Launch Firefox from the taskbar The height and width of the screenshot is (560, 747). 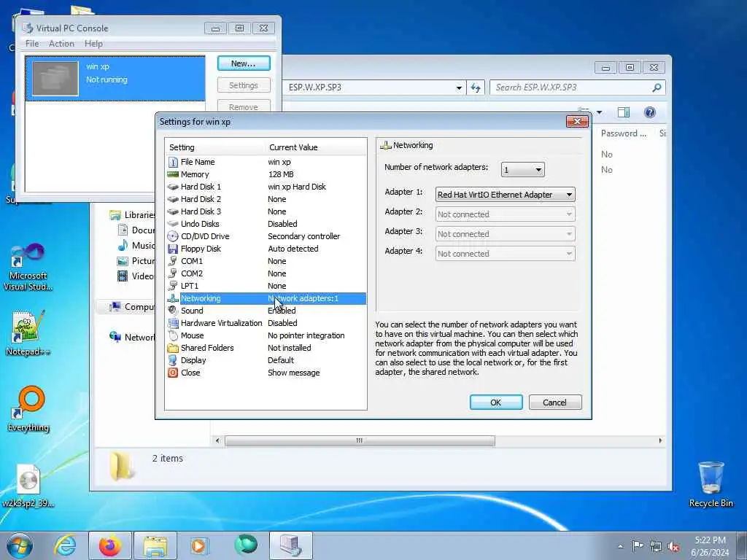click(109, 545)
